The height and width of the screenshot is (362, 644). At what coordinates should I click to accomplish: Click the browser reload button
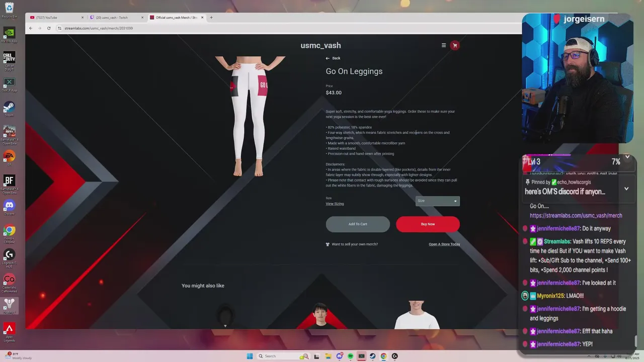(49, 28)
